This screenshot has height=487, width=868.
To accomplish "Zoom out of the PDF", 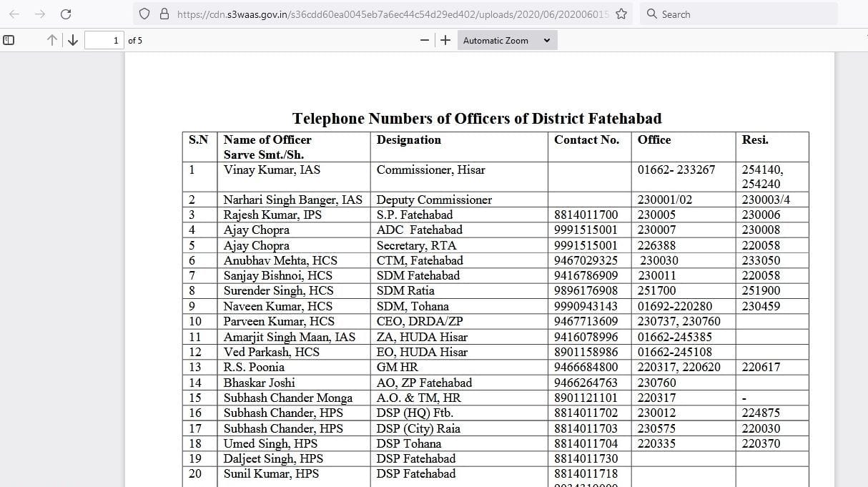I will click(x=425, y=40).
